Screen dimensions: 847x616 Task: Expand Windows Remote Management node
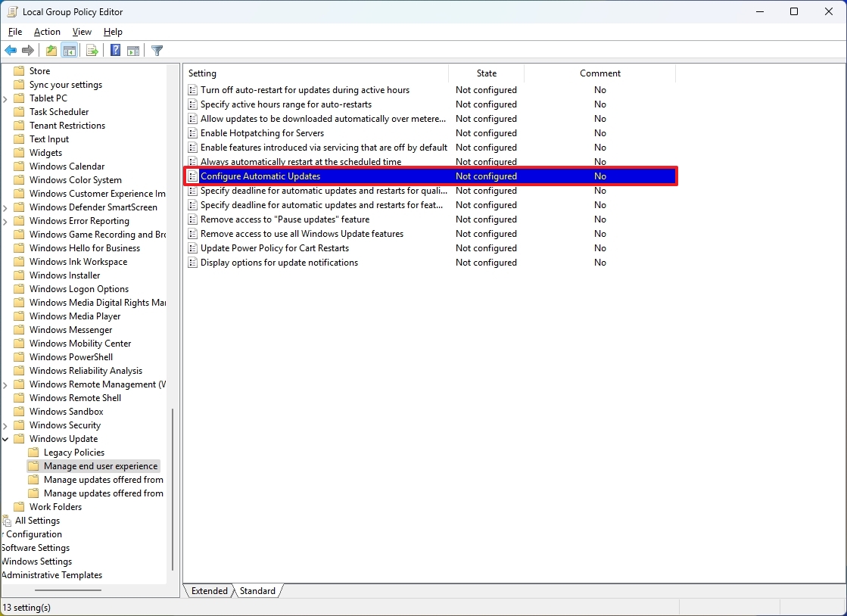6,384
